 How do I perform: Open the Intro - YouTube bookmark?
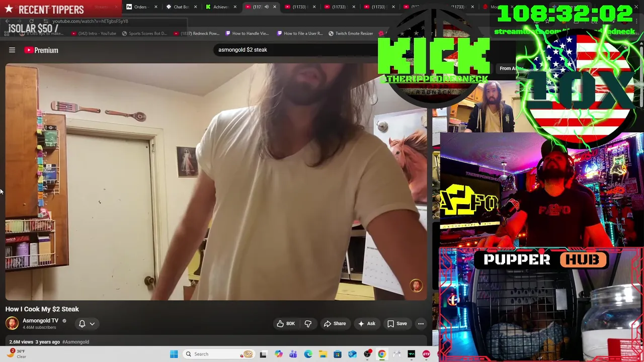94,34
